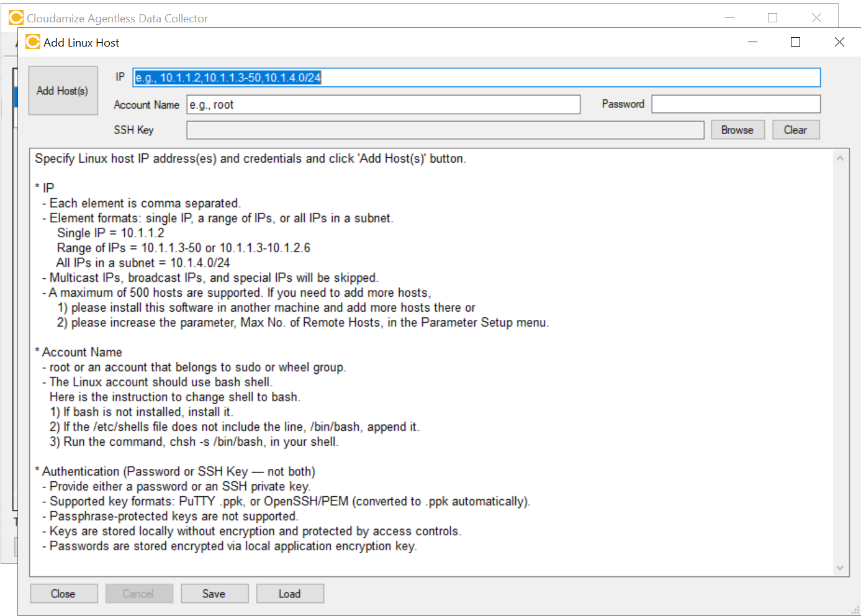Click the 'If the /etc/shells file' step
Viewport: 861px width, 616px height.
coord(235,427)
